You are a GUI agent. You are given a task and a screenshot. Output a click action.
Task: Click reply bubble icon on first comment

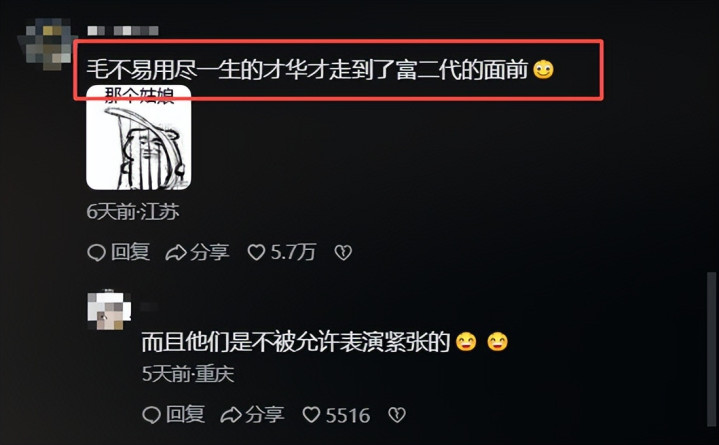tap(96, 252)
